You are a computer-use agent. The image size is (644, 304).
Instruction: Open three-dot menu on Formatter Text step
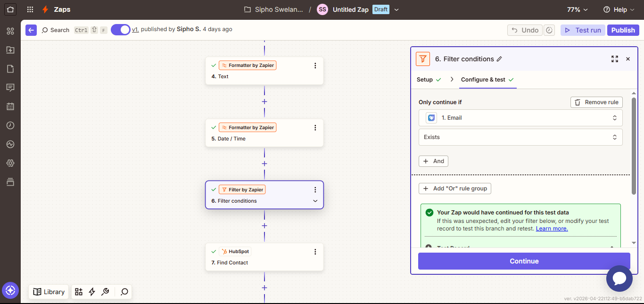point(315,66)
